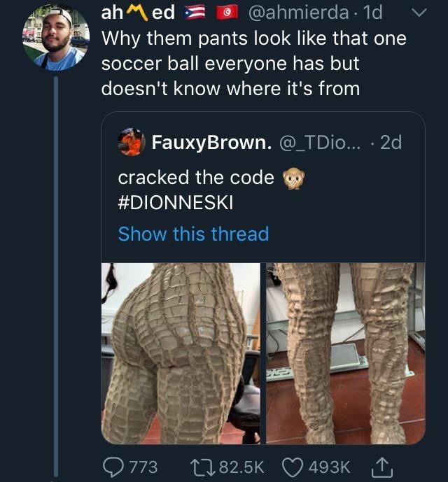This screenshot has width=448, height=482.
Task: Tap the share upload icon
Action: [x=384, y=465]
